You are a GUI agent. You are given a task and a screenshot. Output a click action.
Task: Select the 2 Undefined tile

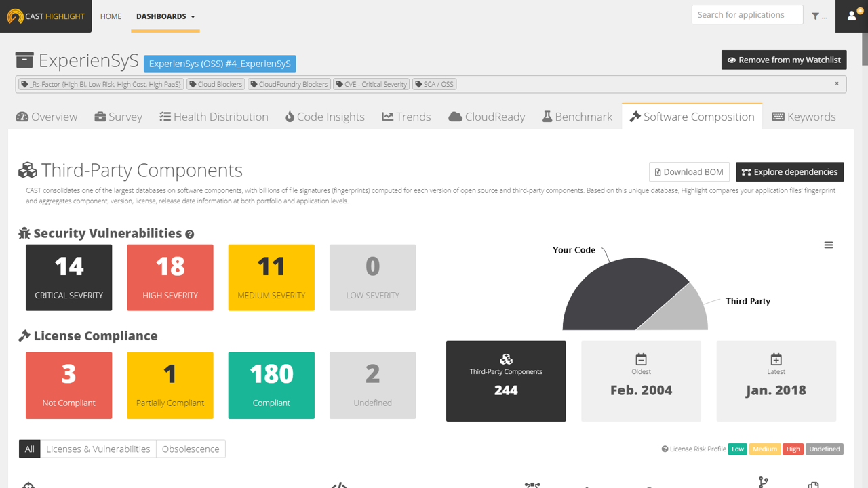tap(372, 385)
